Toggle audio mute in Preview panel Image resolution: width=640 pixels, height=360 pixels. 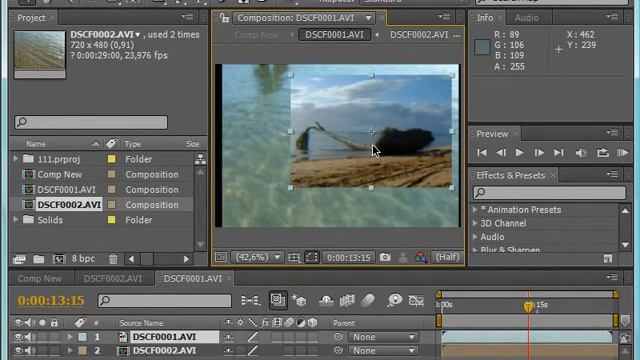click(x=580, y=153)
